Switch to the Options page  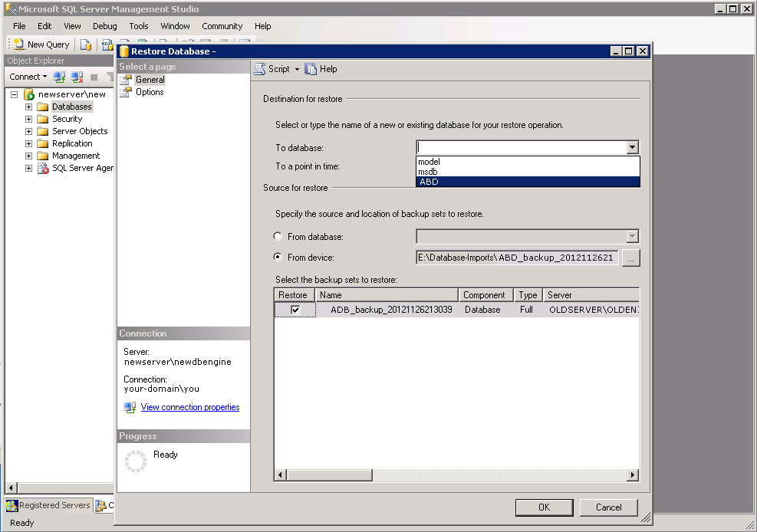(150, 92)
